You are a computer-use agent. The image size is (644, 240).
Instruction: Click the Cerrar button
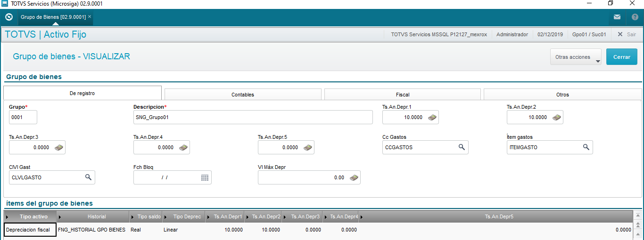pyautogui.click(x=622, y=57)
